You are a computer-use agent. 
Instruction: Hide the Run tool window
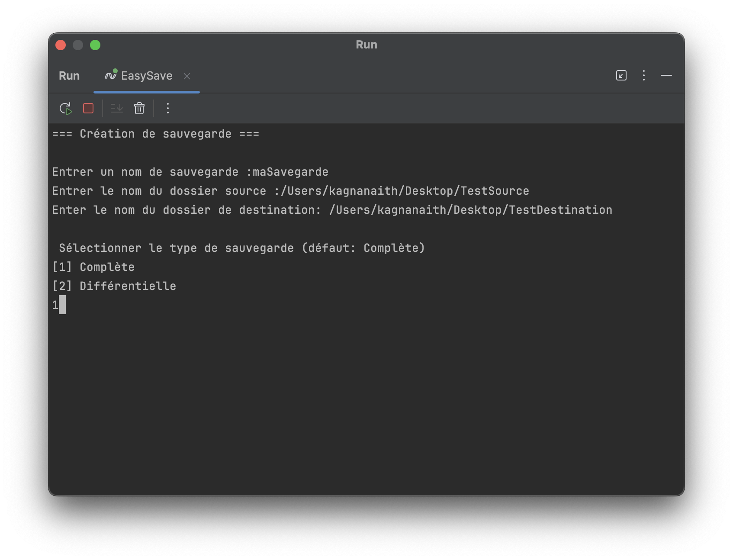666,75
